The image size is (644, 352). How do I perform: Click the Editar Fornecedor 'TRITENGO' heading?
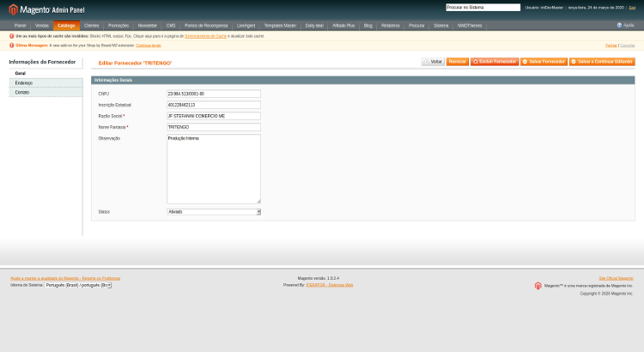[135, 64]
